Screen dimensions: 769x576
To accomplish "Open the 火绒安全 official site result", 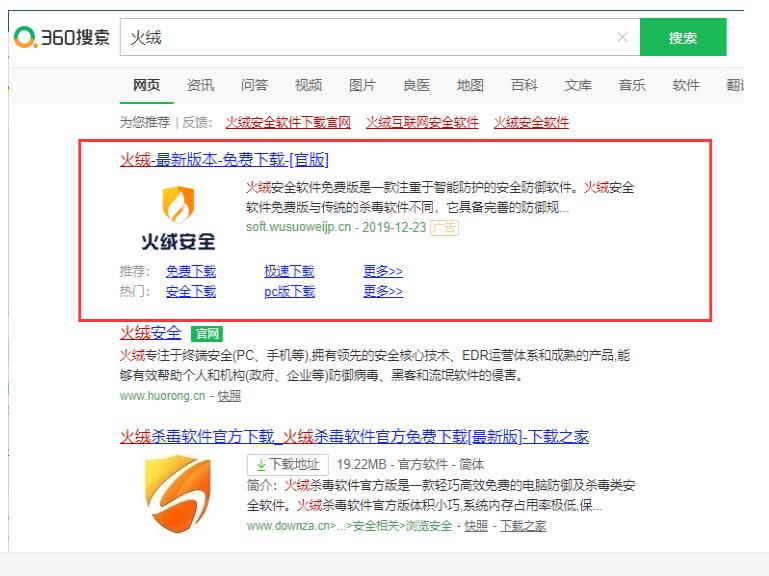I will pyautogui.click(x=151, y=333).
